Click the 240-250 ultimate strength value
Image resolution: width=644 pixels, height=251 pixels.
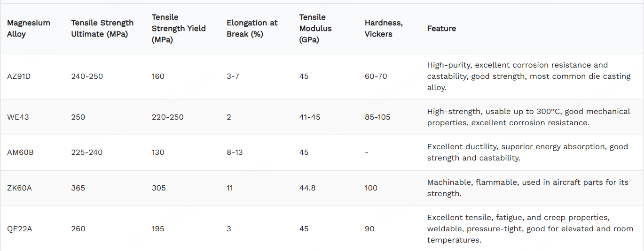coord(87,76)
